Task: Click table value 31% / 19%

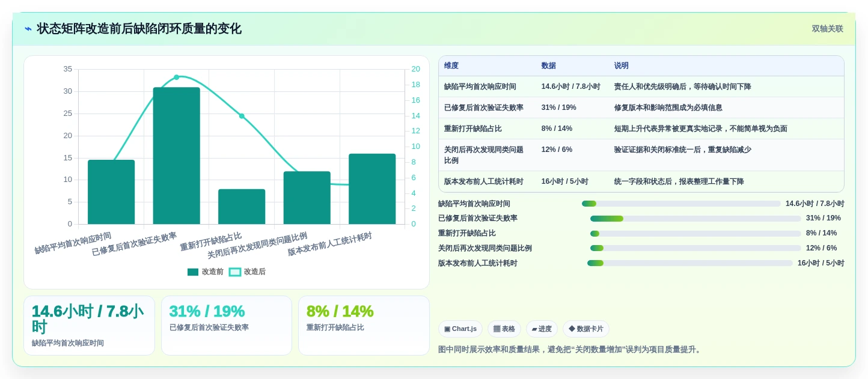Action: click(559, 108)
